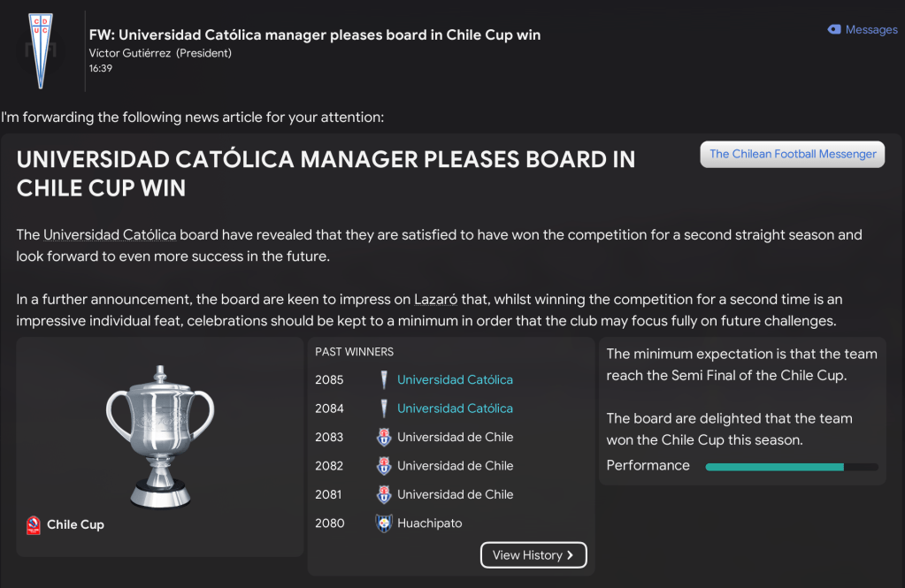
Task: Click the board Performance progress bar
Action: pyautogui.click(x=791, y=466)
